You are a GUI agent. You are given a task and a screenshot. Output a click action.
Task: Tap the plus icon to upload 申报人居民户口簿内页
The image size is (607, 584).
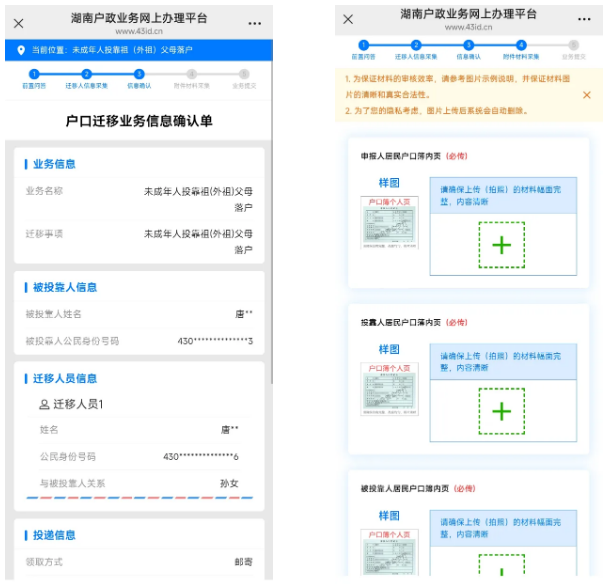coord(501,245)
